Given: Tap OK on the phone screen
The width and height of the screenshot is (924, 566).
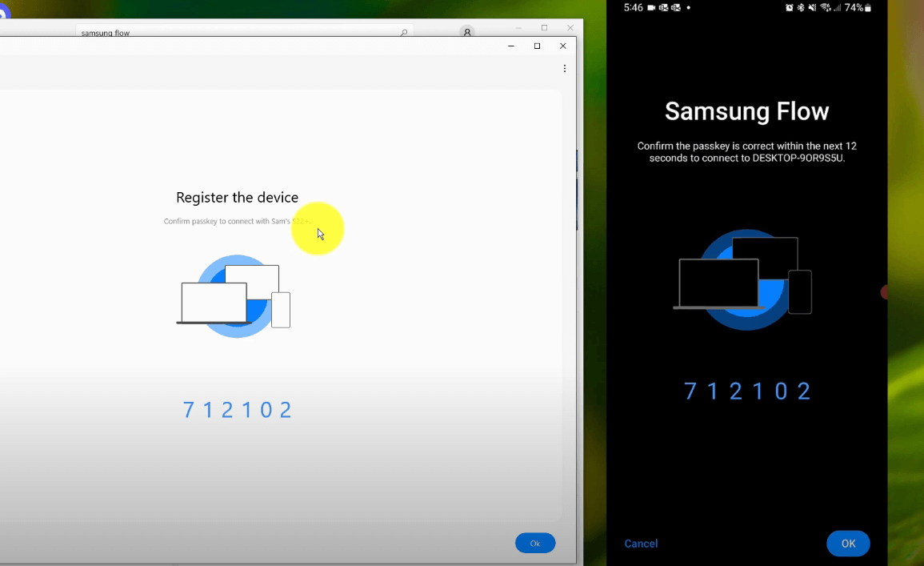Looking at the screenshot, I should [x=848, y=544].
